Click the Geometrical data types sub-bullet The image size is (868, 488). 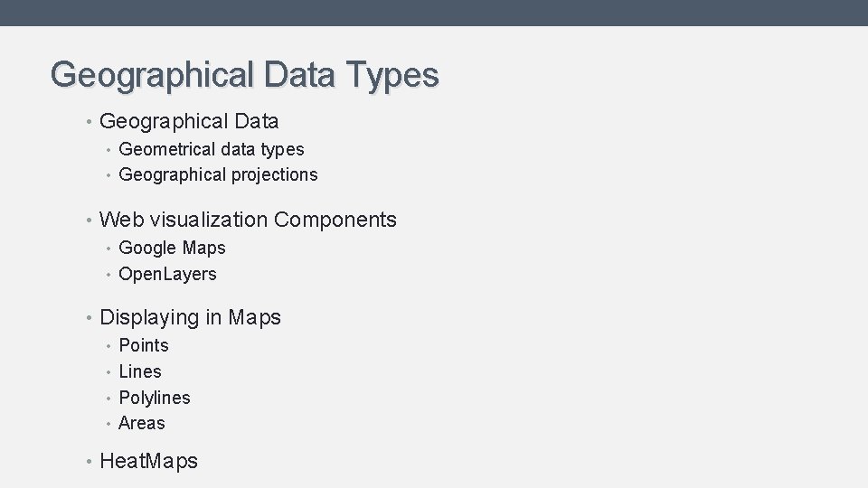(212, 149)
